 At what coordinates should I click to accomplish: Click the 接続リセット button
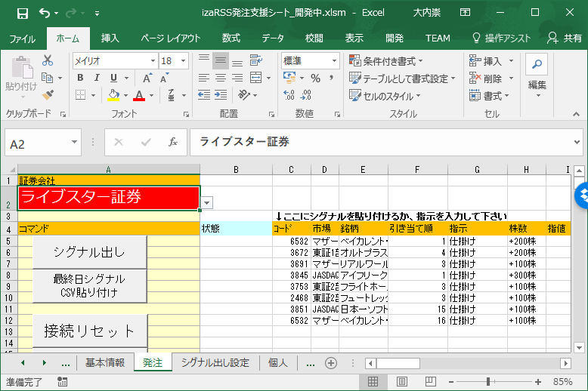coord(90,331)
